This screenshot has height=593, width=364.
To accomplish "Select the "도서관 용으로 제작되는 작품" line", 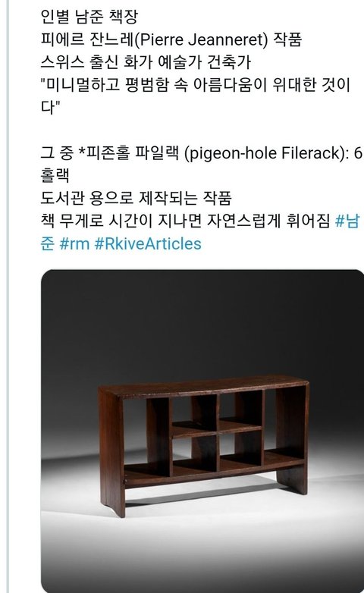I will point(136,198).
